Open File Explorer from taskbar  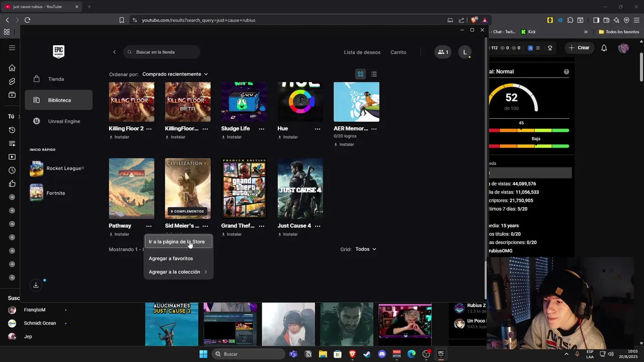click(x=323, y=354)
